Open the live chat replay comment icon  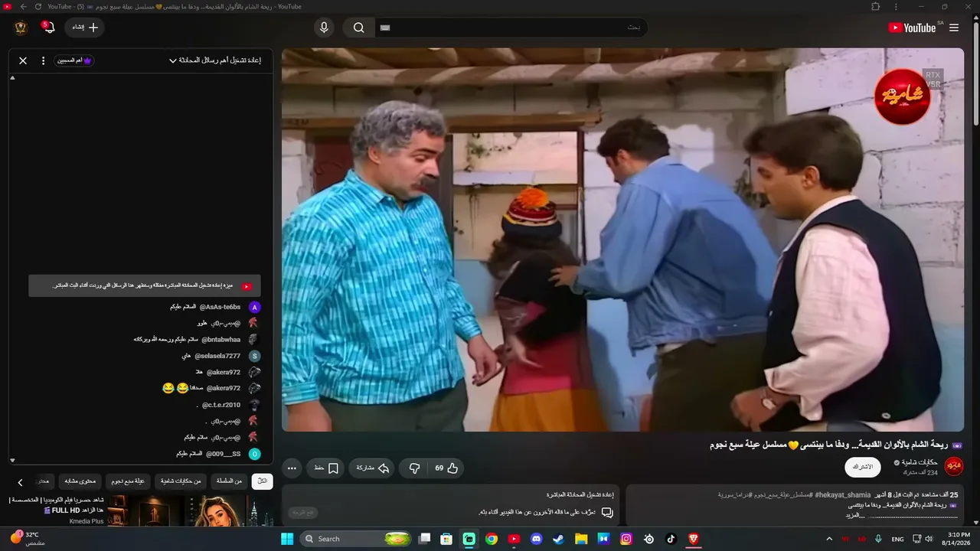(606, 512)
